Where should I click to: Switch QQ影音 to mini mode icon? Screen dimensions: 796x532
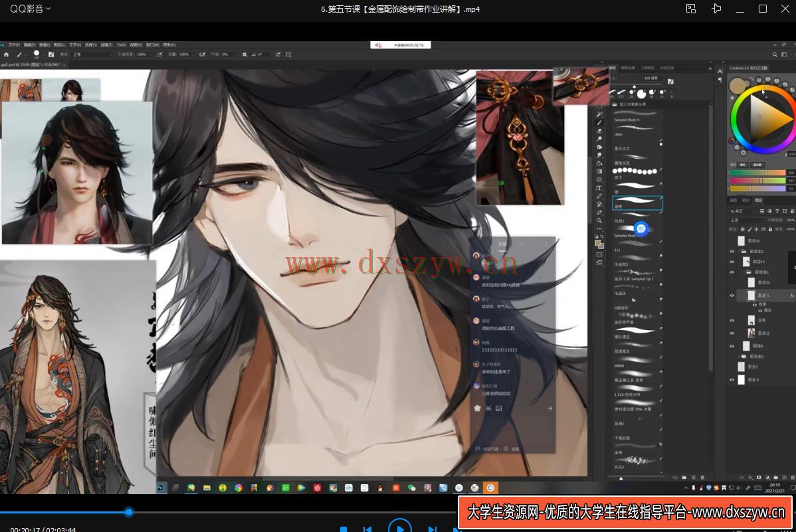(x=691, y=9)
